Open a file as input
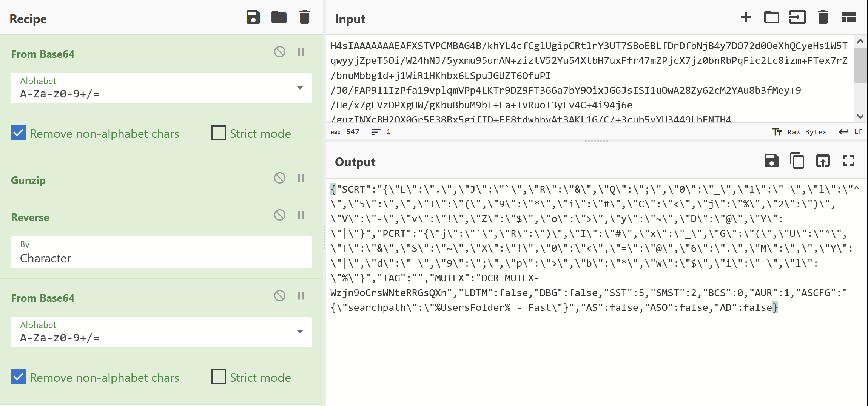Viewport: 868px width, 406px height. pyautogui.click(x=771, y=17)
